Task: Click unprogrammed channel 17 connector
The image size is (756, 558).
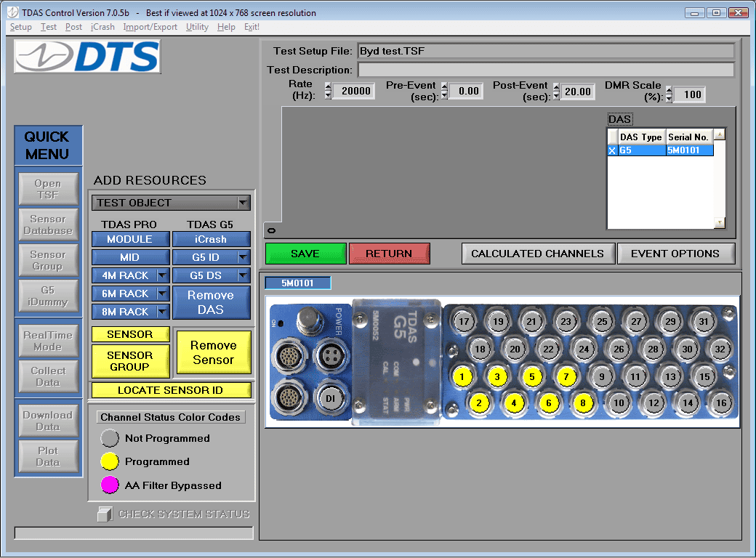Action: [x=462, y=321]
